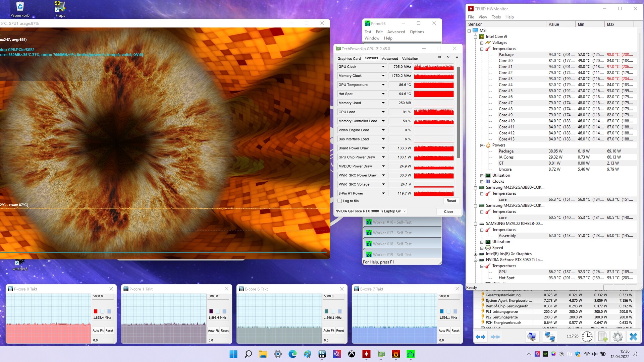Open HWMonitor View menu

tap(483, 17)
